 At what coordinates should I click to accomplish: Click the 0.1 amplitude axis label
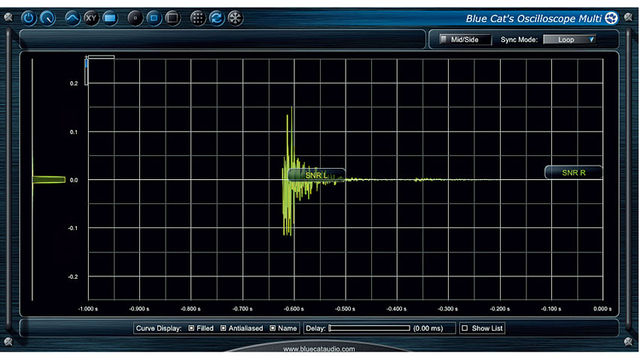[73, 132]
